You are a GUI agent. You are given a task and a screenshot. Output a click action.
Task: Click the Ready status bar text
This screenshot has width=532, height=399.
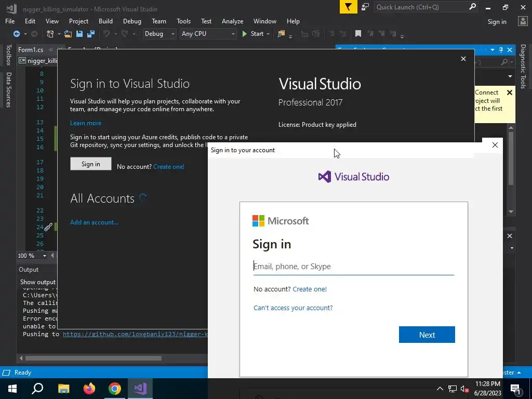[23, 373]
